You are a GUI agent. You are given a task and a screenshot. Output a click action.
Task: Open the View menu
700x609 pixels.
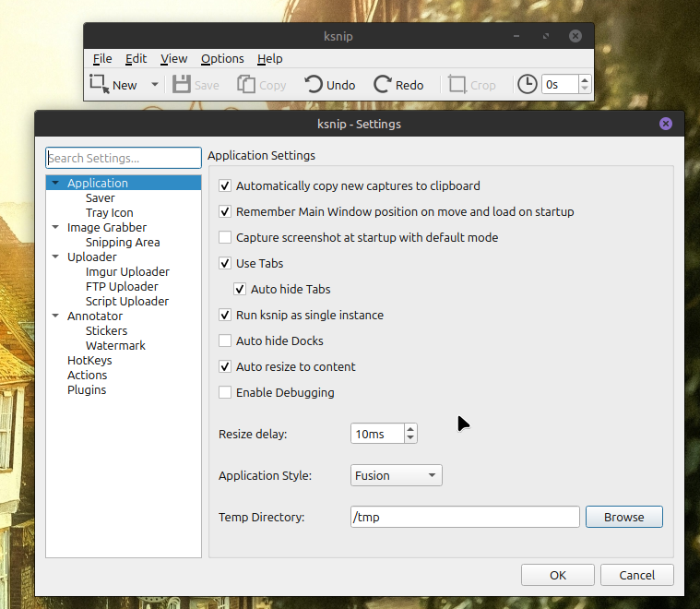click(173, 58)
